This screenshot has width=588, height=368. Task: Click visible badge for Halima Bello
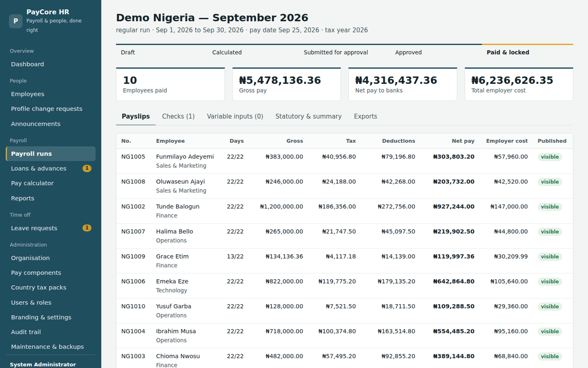pos(550,232)
